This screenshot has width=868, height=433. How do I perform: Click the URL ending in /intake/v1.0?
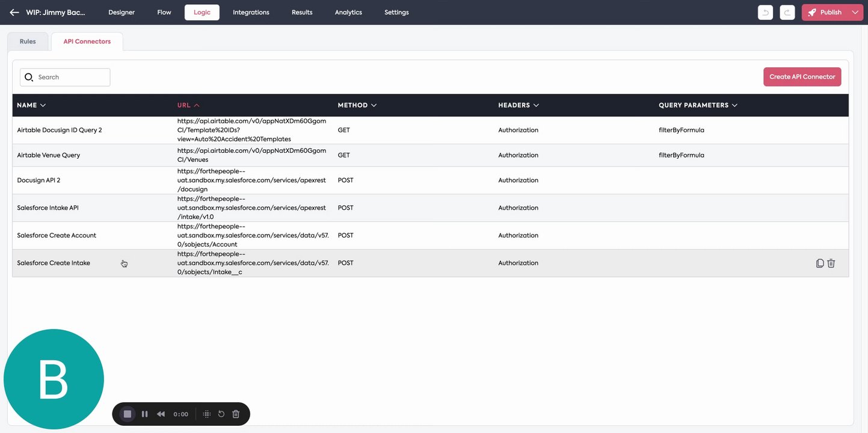[x=251, y=208]
